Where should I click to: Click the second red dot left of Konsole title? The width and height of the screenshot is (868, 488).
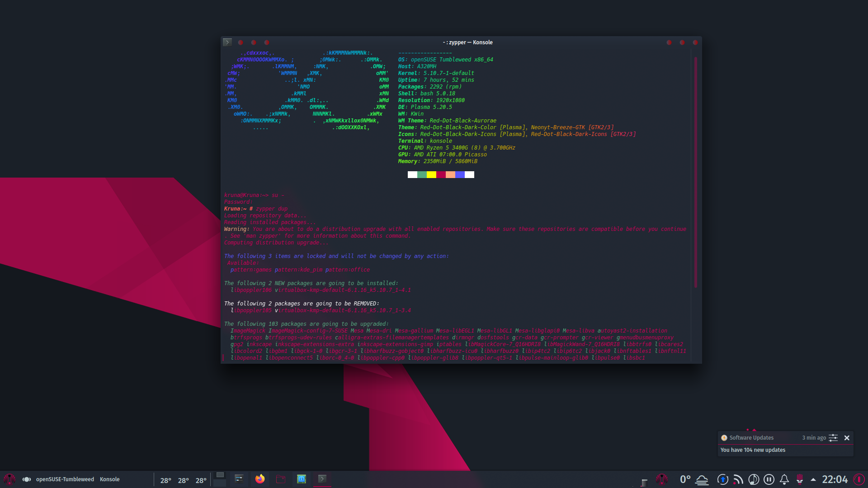pyautogui.click(x=254, y=42)
